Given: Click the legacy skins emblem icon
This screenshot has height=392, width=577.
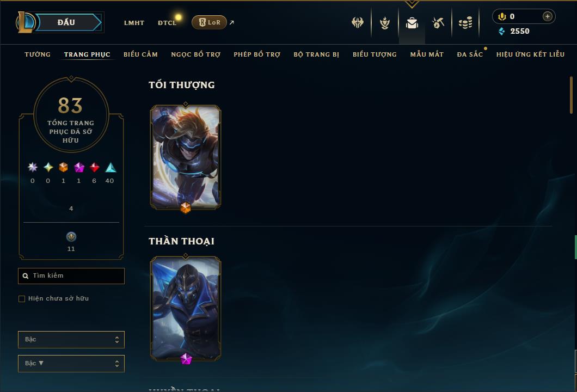Looking at the screenshot, I should pos(71,236).
